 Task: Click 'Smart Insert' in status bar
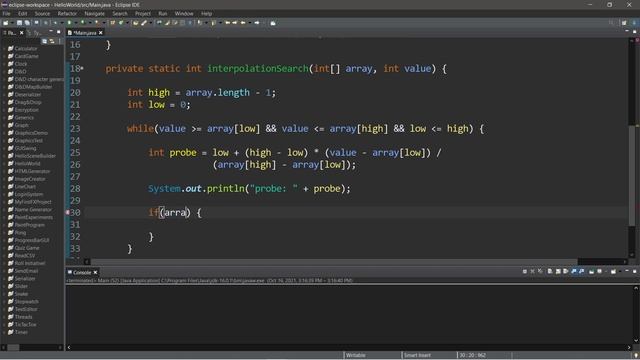point(417,355)
